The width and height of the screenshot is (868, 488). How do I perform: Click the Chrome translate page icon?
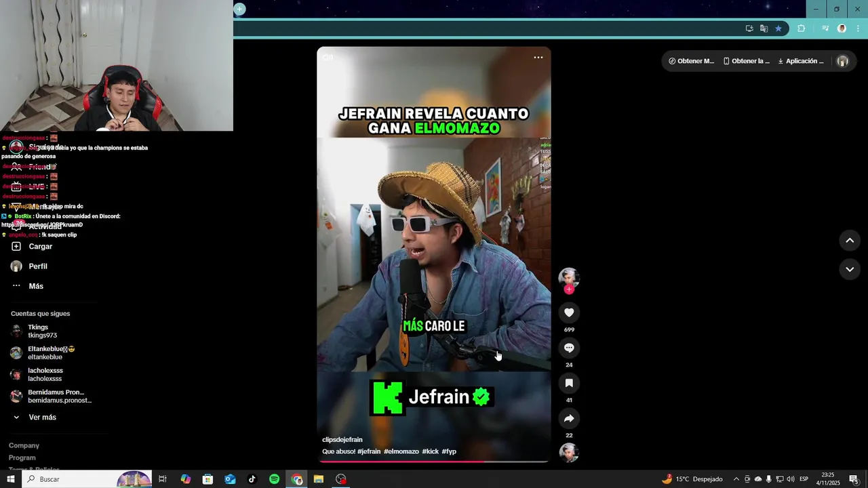(764, 28)
